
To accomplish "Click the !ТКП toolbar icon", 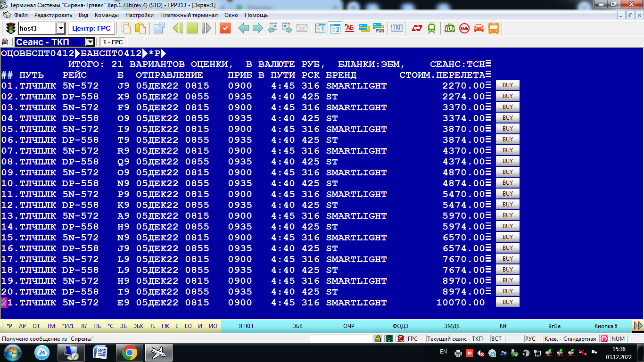I will (x=397, y=28).
